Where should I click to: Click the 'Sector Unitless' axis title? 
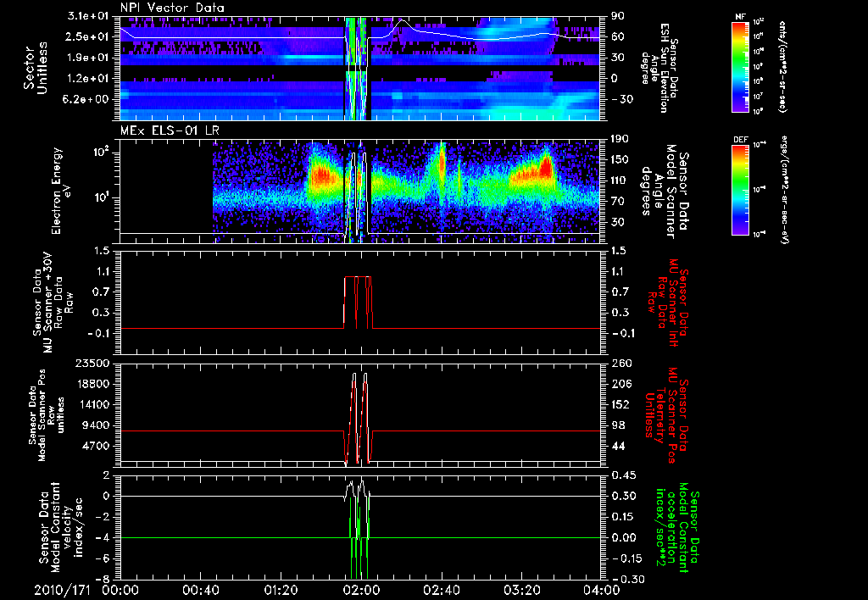pos(36,68)
